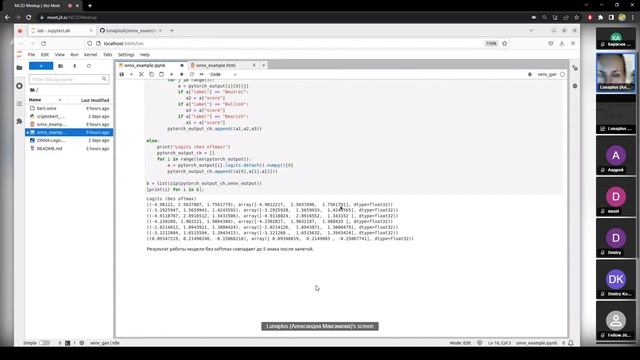This screenshot has height=360, width=640.
Task: Restart the kernel from the notebook toolbar
Action: (x=191, y=74)
